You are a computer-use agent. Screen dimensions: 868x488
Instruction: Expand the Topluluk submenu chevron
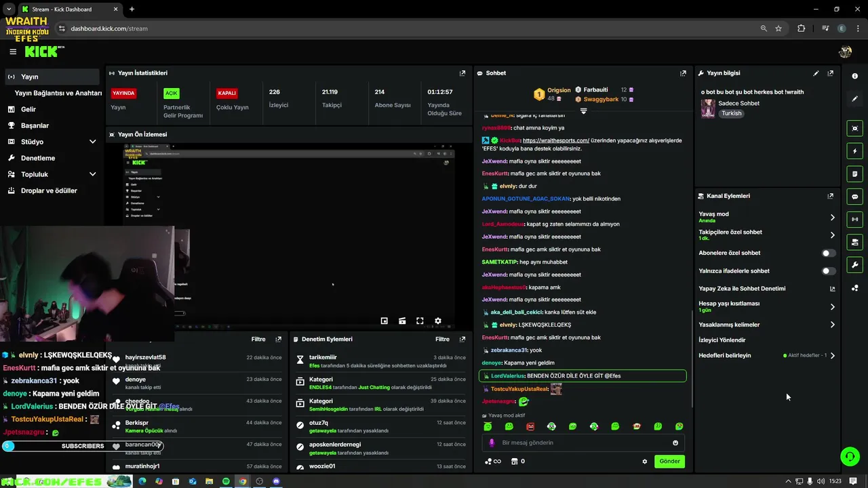coord(92,174)
